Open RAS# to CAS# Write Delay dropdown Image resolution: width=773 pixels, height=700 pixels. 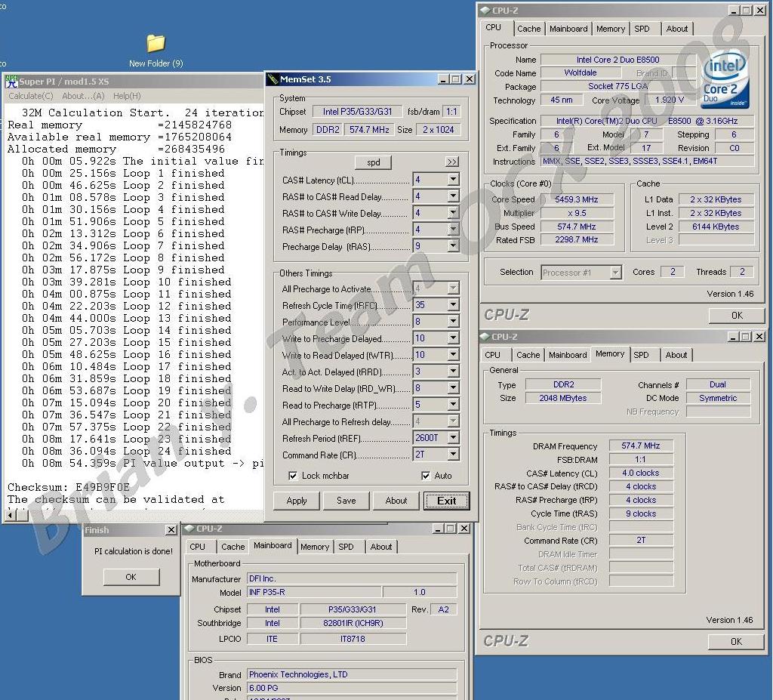[x=453, y=213]
